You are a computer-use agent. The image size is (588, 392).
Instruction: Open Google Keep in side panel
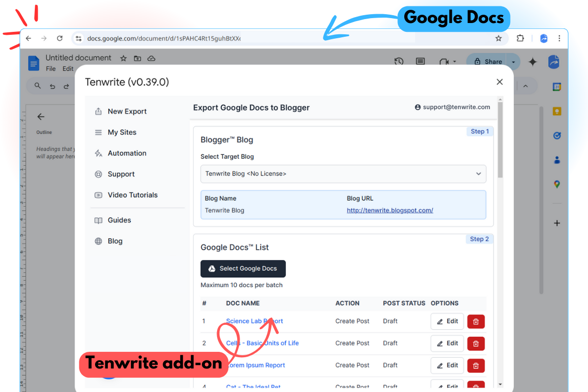point(557,111)
